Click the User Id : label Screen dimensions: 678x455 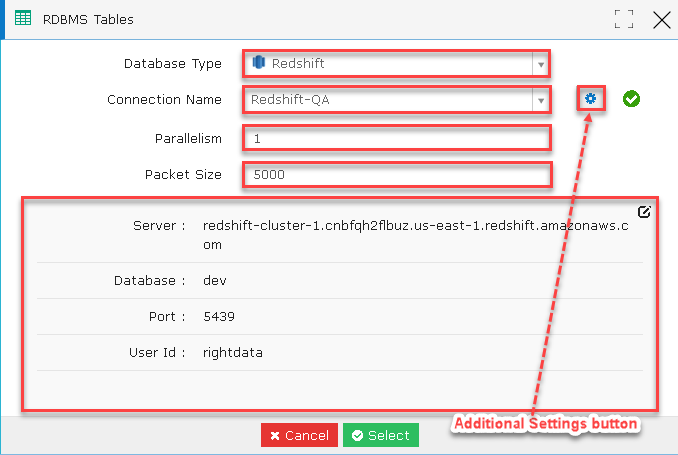click(x=157, y=352)
